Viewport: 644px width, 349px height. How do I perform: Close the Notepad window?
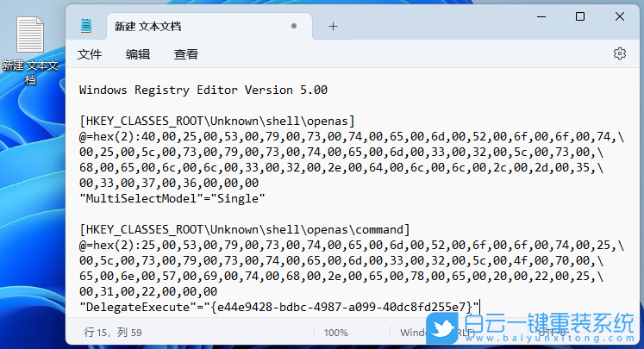(x=620, y=17)
